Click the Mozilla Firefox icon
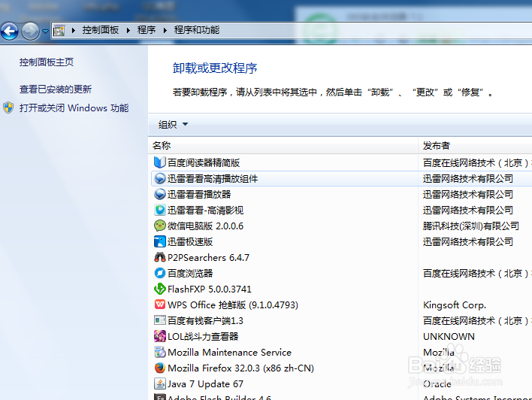Viewport: 532px width, 400px height. tap(160, 368)
